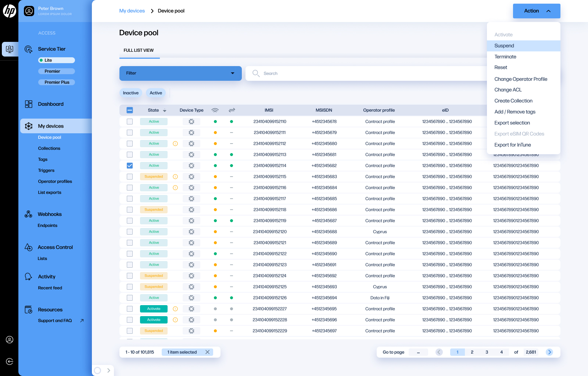Expand the Filter dropdown

(x=180, y=73)
